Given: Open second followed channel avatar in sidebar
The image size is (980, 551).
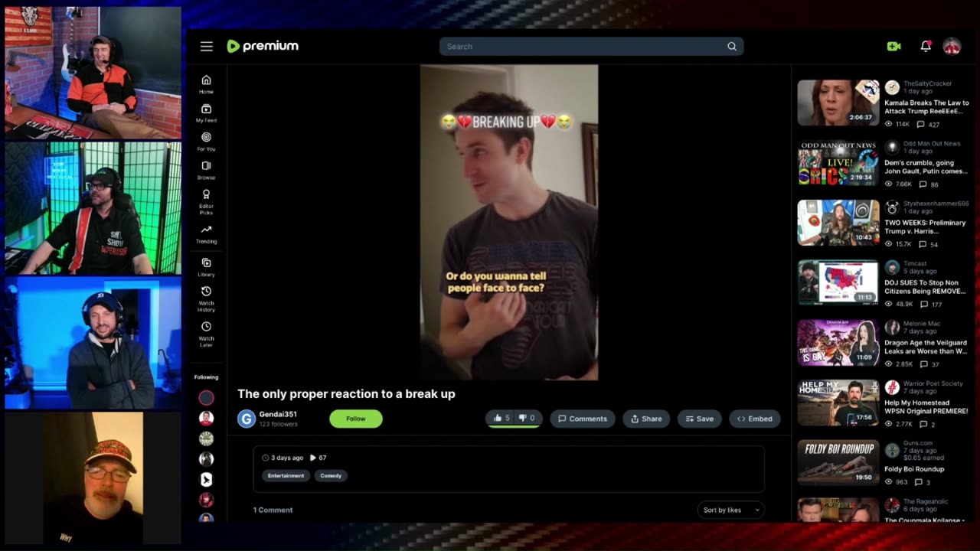Looking at the screenshot, I should (x=206, y=419).
